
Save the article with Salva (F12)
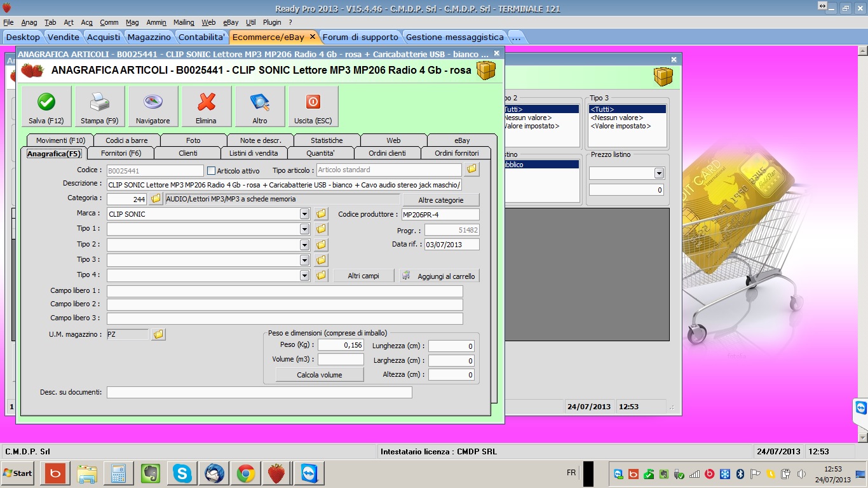point(46,107)
